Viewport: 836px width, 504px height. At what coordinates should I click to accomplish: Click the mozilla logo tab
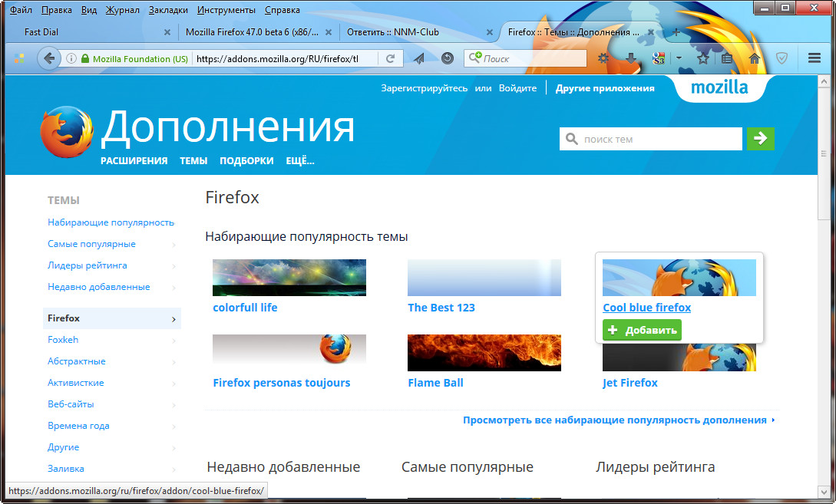[719, 87]
